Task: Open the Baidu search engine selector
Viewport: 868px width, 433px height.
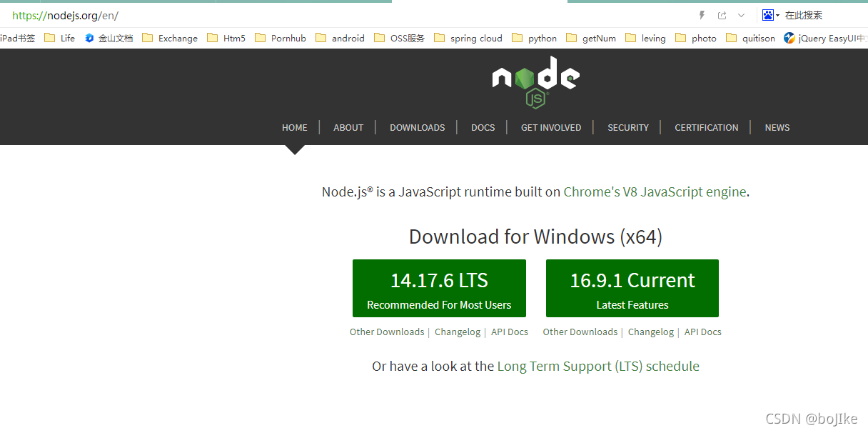Action: pyautogui.click(x=771, y=15)
